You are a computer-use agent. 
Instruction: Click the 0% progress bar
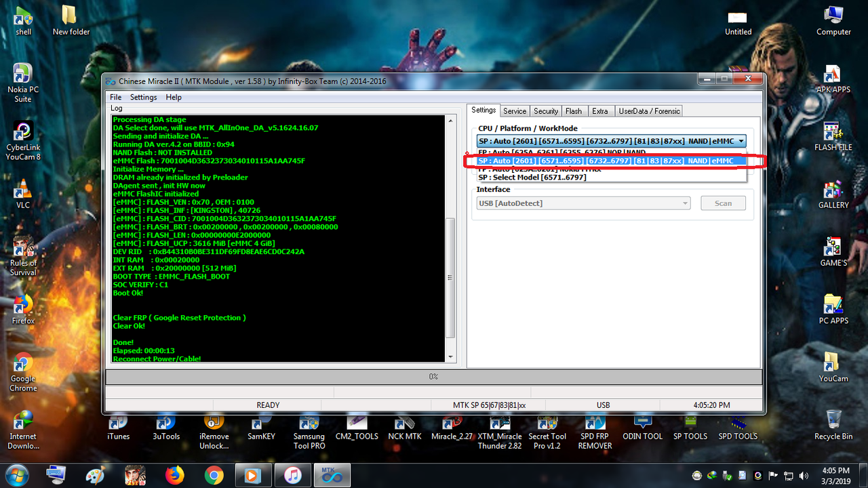[x=434, y=376]
